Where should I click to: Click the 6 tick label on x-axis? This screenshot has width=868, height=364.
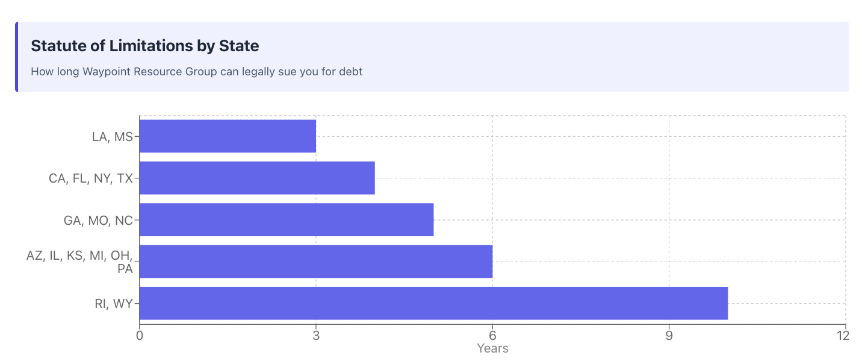coord(492,336)
